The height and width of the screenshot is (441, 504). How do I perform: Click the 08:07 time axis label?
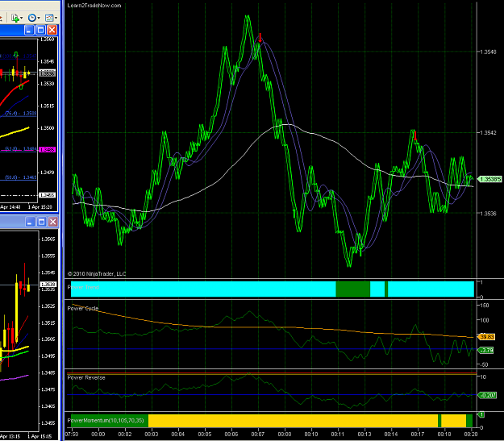258,435
